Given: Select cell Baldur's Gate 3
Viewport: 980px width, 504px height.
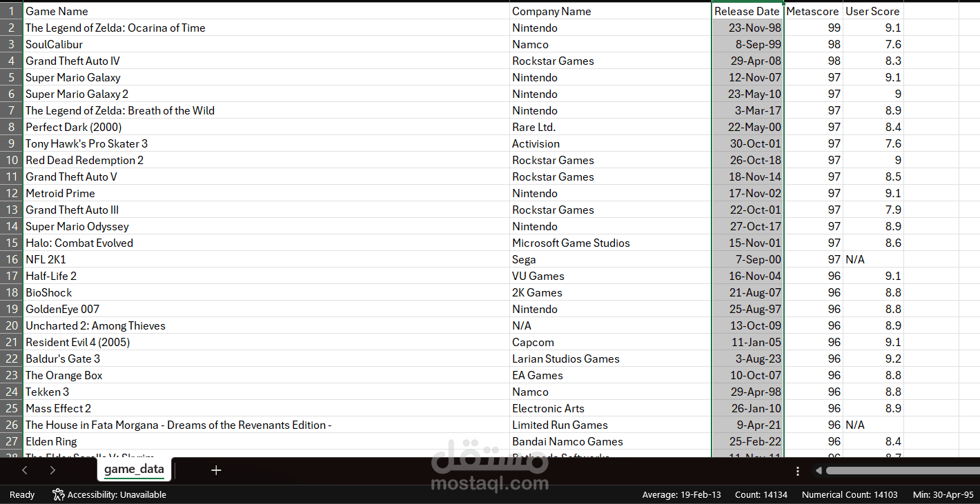Looking at the screenshot, I should click(x=266, y=359).
